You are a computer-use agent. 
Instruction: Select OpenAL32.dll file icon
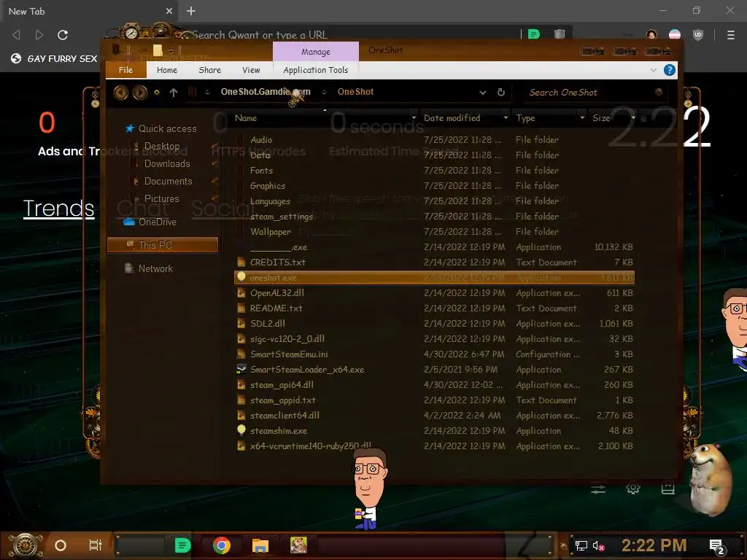pos(241,293)
